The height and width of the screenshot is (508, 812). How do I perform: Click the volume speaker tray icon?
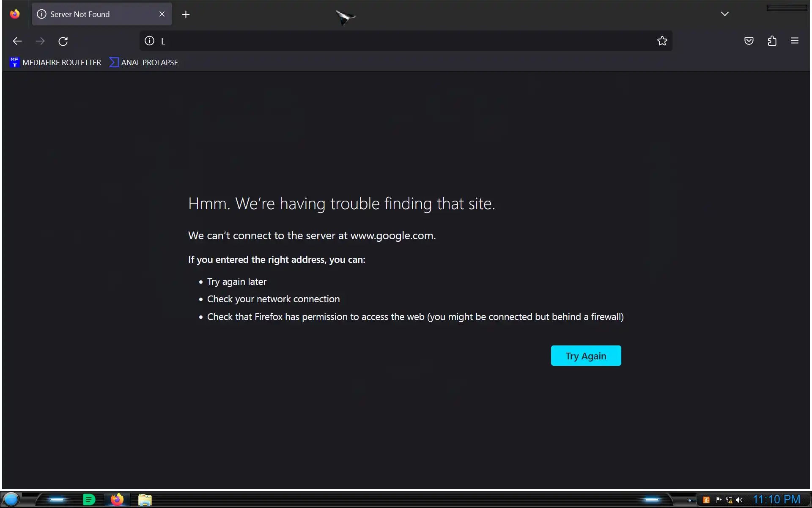739,500
